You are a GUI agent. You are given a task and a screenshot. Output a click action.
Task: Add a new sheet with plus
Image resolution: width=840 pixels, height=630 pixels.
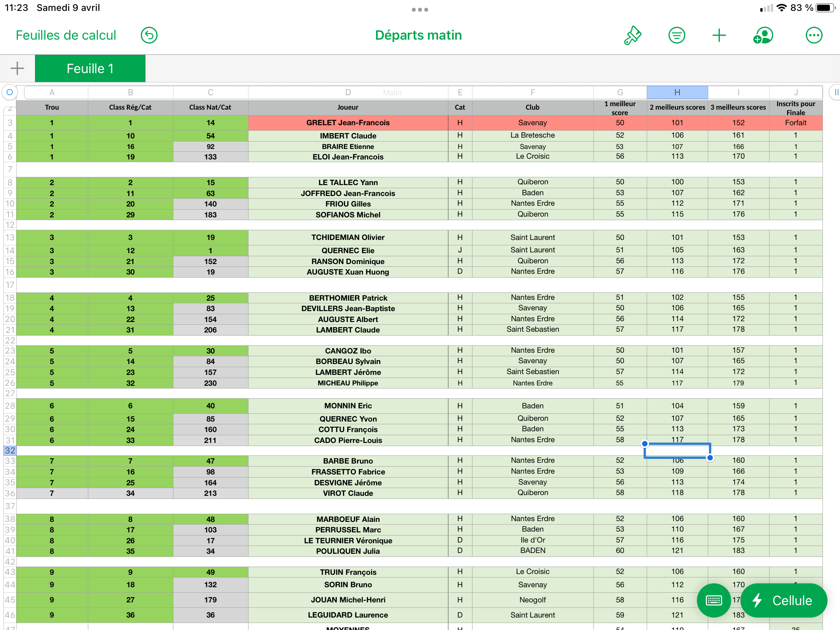(17, 68)
